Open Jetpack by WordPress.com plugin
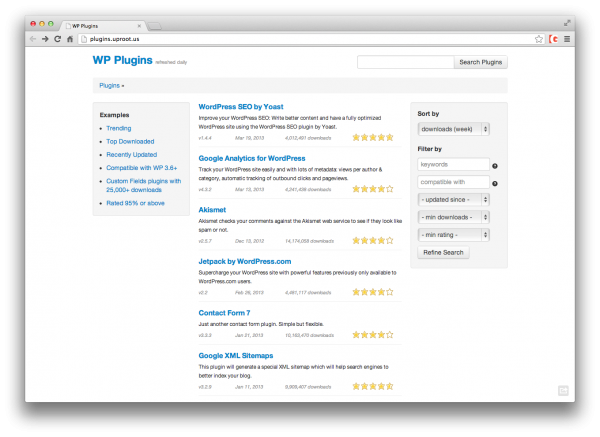Image resolution: width=600 pixels, height=437 pixels. pos(245,261)
